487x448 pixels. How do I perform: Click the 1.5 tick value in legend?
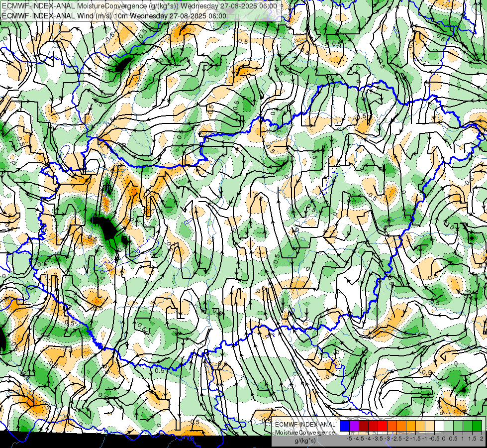click(473, 439)
